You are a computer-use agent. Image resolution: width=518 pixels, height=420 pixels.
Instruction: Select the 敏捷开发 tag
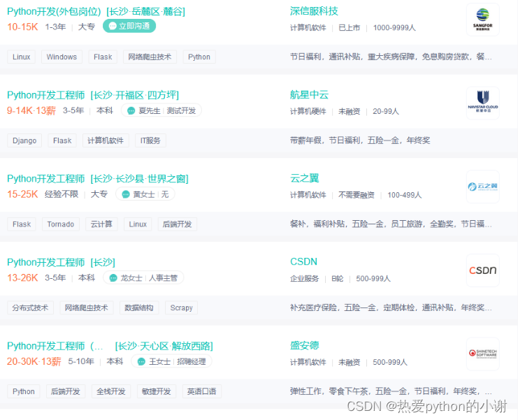157,391
